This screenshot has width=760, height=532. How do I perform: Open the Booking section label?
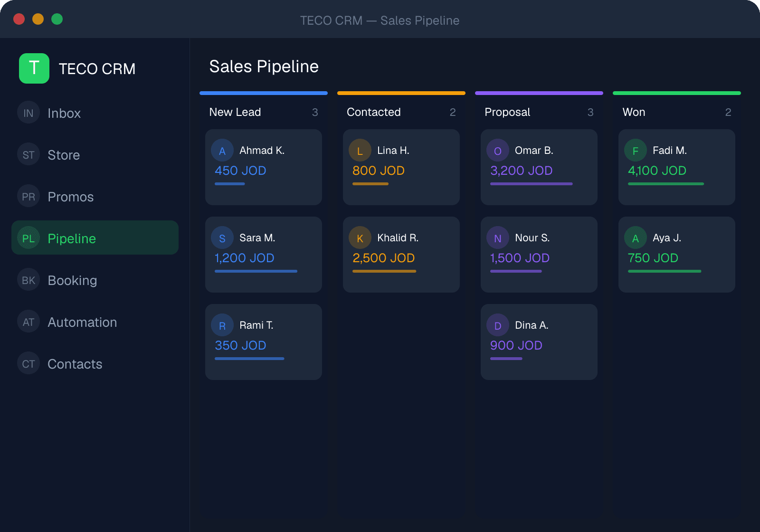pos(72,280)
